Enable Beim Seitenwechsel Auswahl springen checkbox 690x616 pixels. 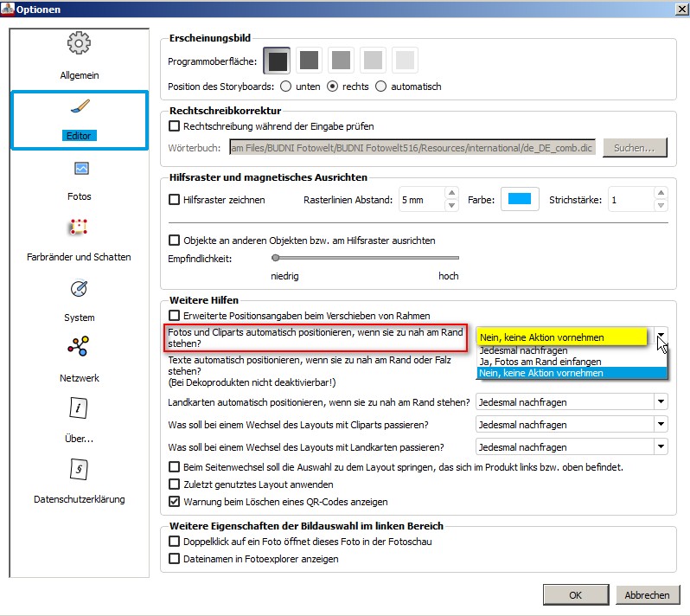click(175, 467)
